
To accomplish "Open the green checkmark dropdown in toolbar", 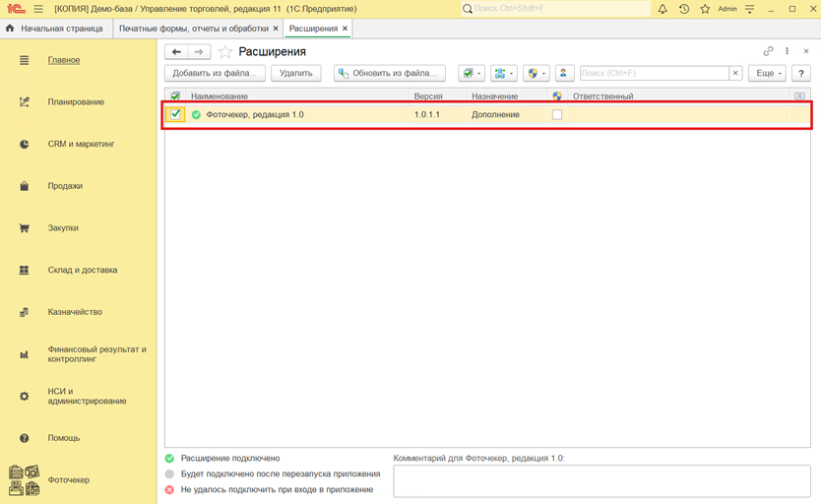I will pyautogui.click(x=472, y=73).
